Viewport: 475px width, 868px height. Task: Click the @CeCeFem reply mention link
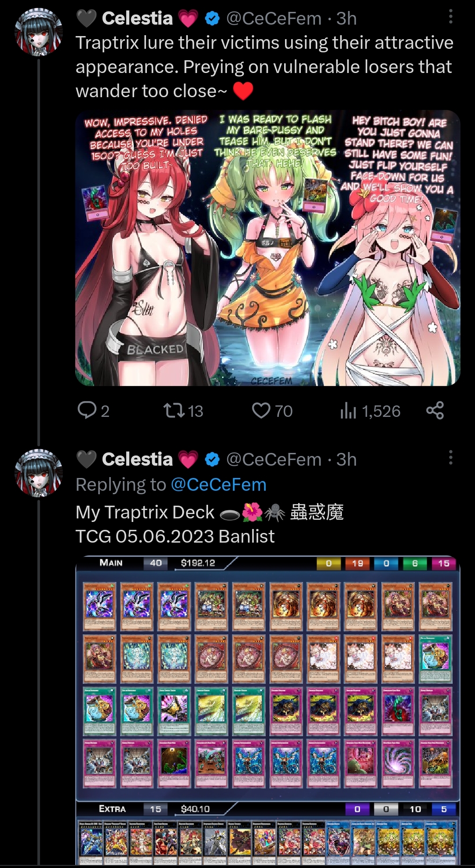point(219,485)
